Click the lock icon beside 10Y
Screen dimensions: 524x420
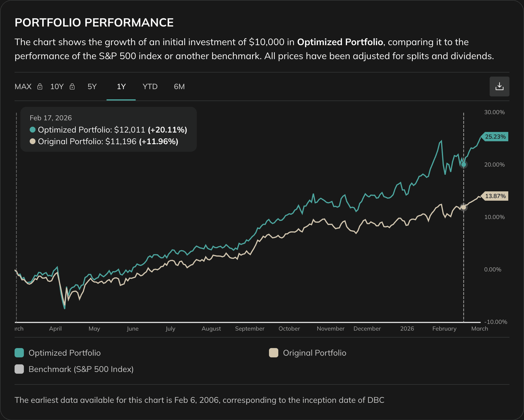coord(72,87)
